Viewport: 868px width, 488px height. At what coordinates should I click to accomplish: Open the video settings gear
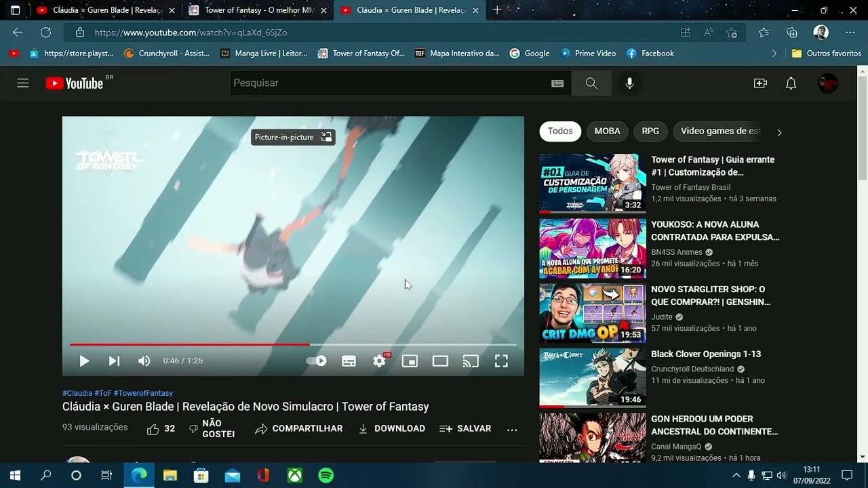click(380, 361)
